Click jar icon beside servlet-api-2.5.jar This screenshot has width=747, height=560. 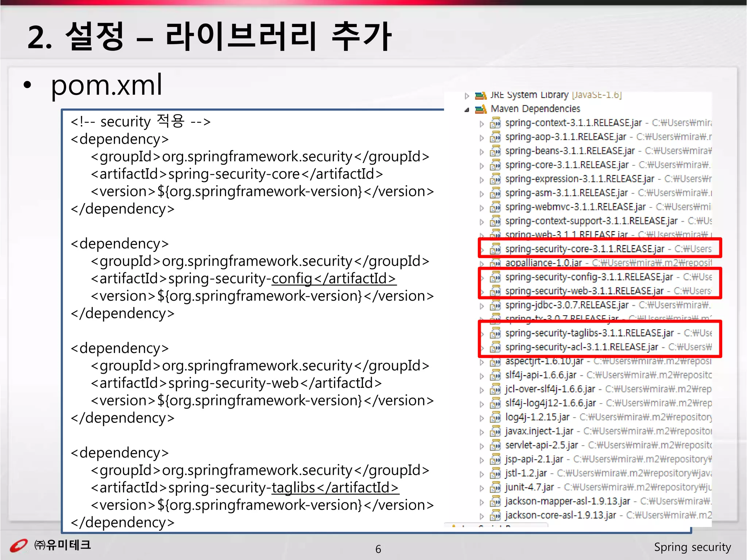495,445
